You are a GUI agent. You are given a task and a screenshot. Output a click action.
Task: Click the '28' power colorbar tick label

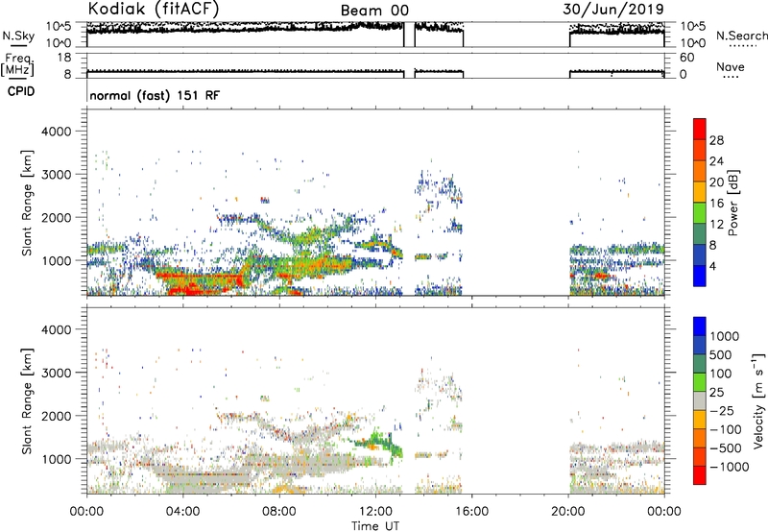716,140
